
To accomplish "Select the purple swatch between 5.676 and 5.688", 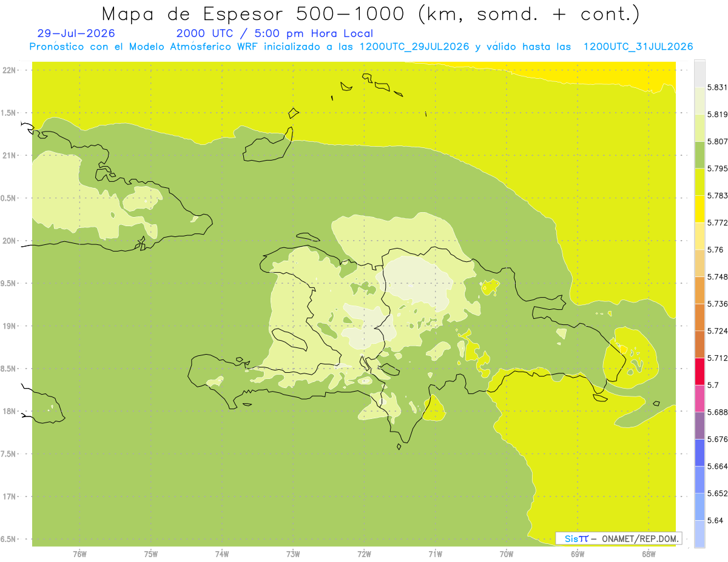I will click(699, 425).
